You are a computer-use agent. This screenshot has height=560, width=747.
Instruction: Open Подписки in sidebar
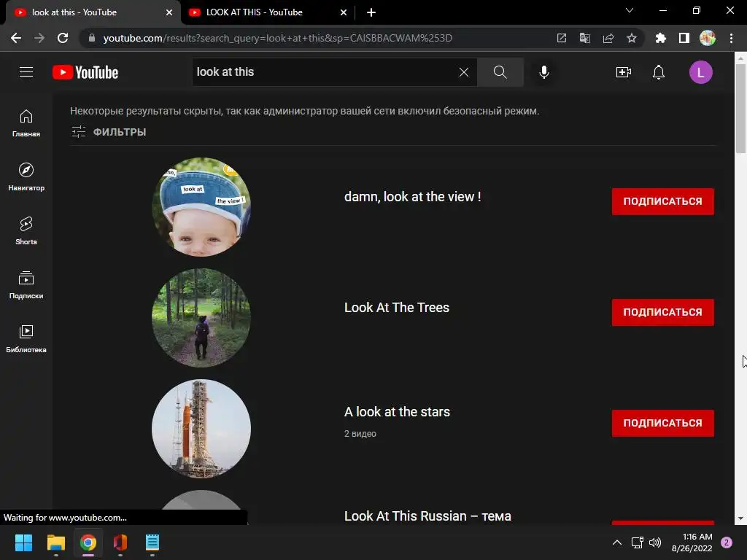(26, 285)
